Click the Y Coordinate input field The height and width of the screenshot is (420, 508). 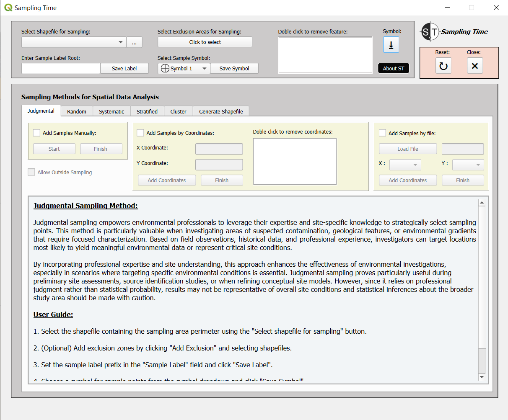pos(219,164)
